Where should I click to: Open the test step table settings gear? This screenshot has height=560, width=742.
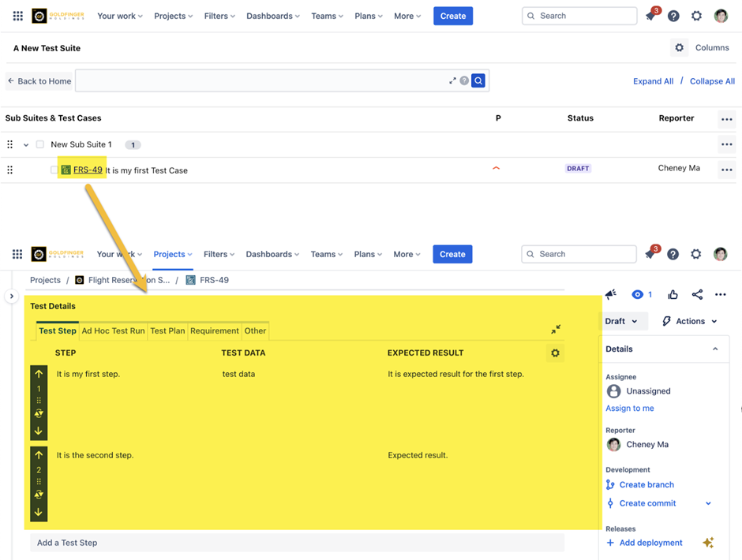click(x=555, y=353)
